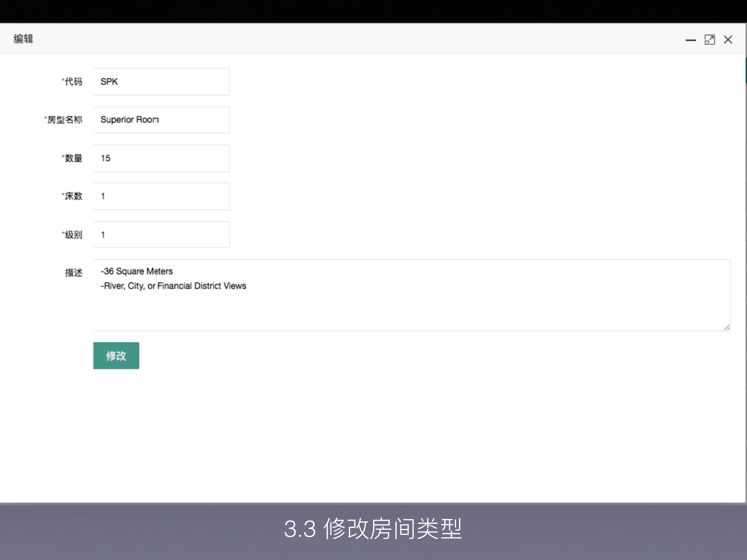Maximize the 编辑 dialog window

point(710,40)
